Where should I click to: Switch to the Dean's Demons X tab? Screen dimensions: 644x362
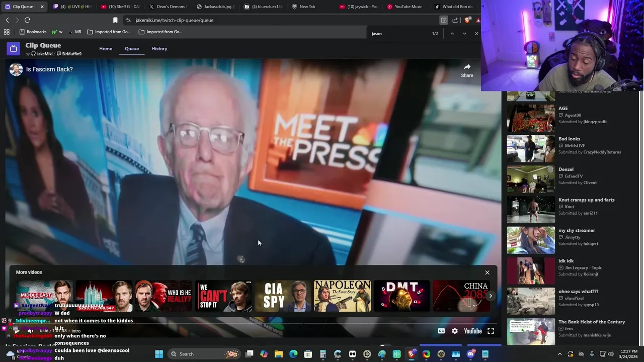[x=167, y=7]
